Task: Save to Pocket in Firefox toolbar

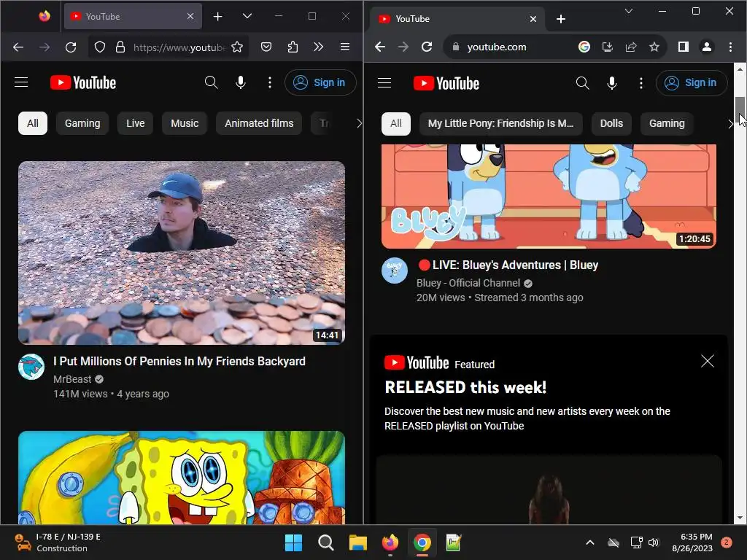Action: tap(266, 47)
